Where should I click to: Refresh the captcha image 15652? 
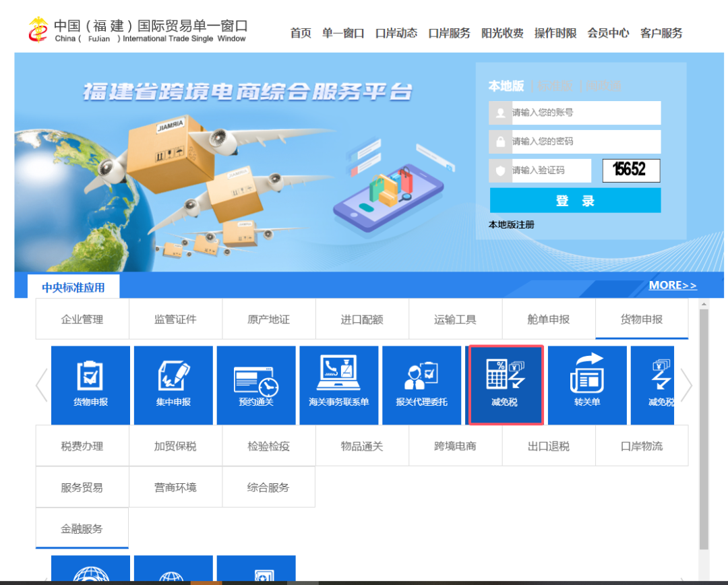631,171
